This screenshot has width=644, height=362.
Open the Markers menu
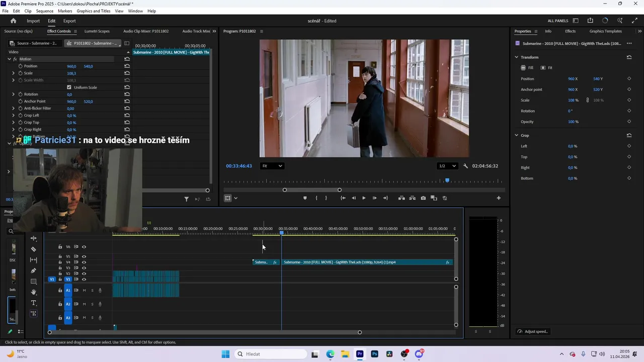point(65,11)
